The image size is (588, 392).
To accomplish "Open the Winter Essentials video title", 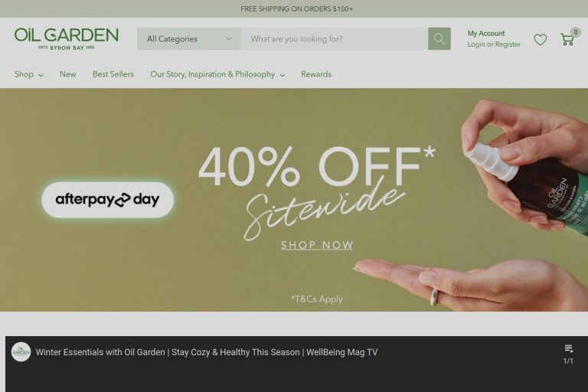I will (207, 352).
